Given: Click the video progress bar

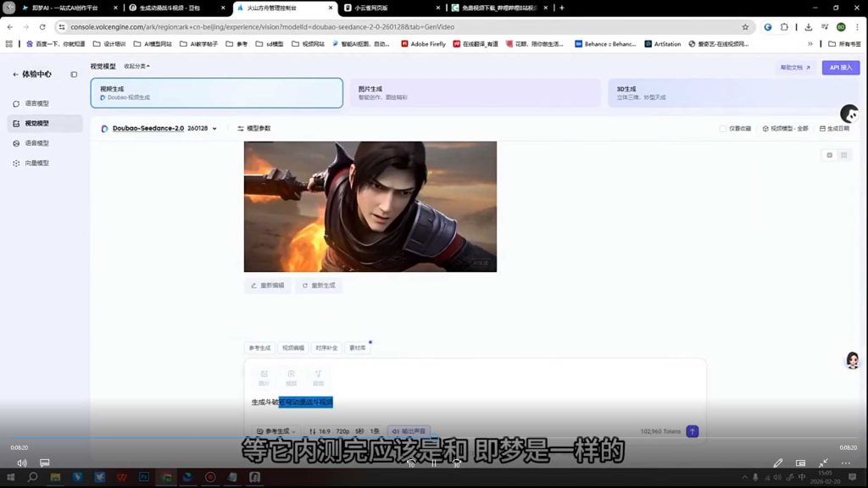Looking at the screenshot, I should 434,439.
